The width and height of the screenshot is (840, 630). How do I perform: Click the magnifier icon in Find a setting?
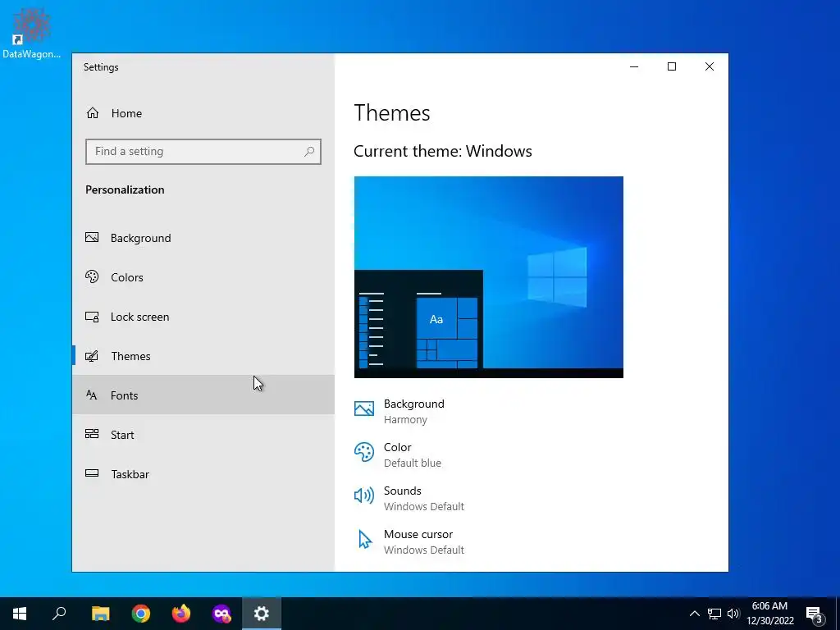(x=309, y=152)
